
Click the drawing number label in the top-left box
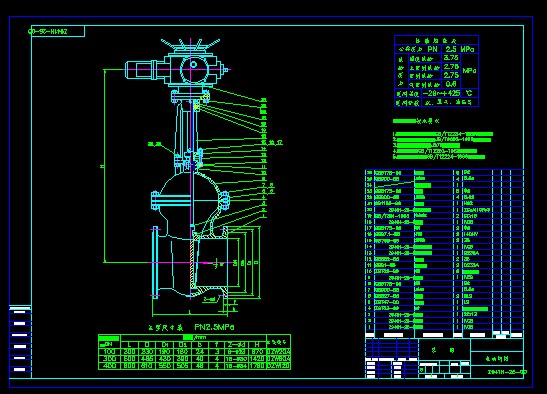pos(48,31)
